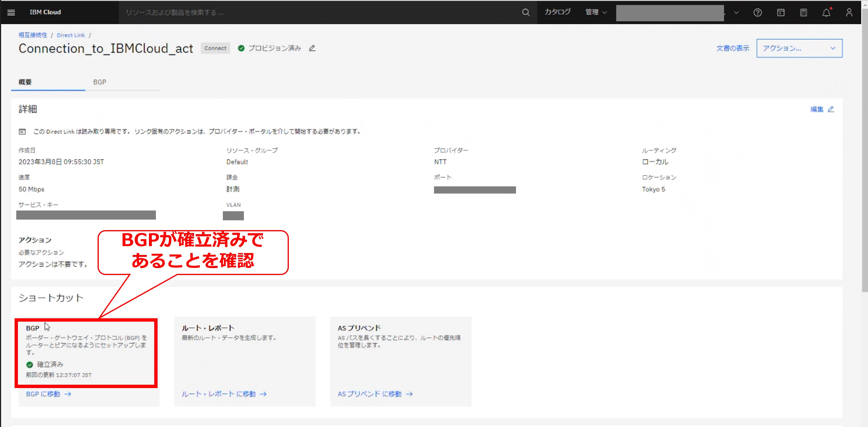Expand the 管理 menu
The image size is (868, 427).
tap(596, 12)
